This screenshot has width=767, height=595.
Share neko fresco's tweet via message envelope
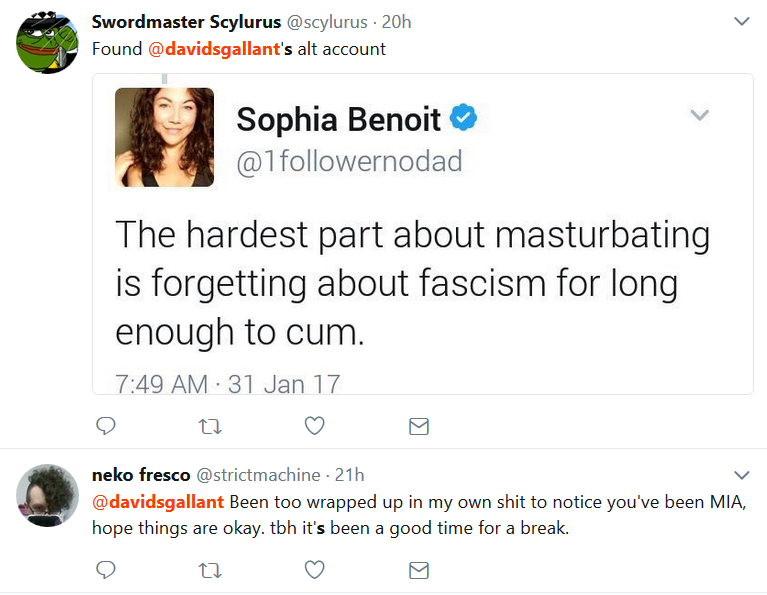click(x=419, y=571)
